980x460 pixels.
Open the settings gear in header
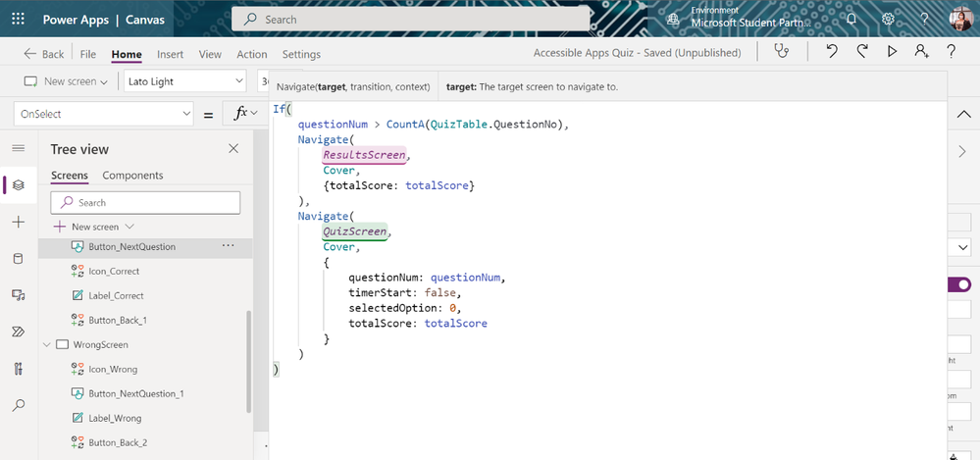point(888,19)
